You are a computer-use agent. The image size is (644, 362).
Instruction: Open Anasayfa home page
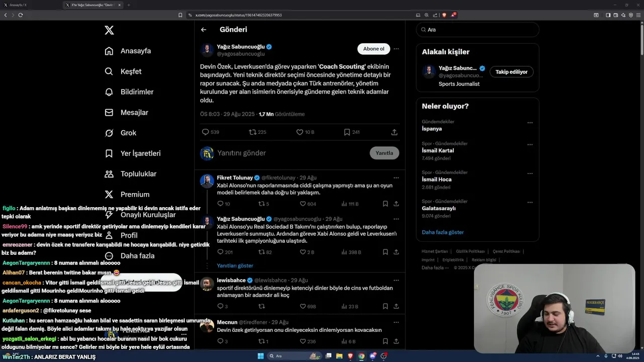(128, 51)
